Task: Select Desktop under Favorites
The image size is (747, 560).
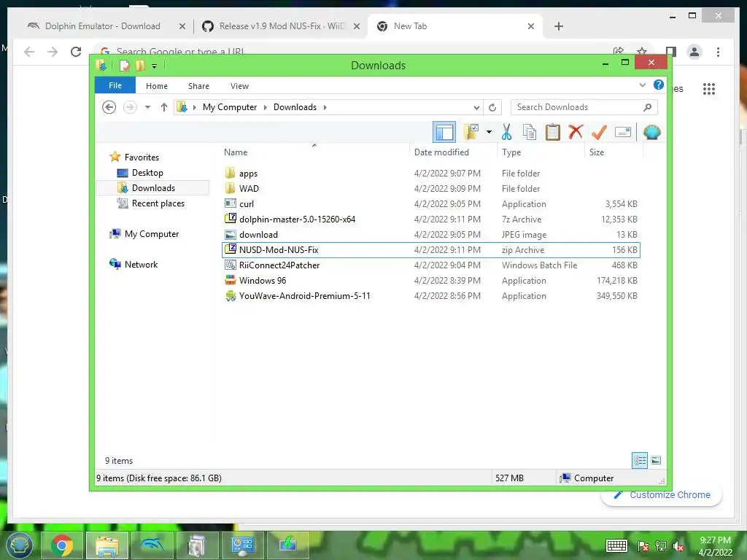Action: pyautogui.click(x=147, y=173)
